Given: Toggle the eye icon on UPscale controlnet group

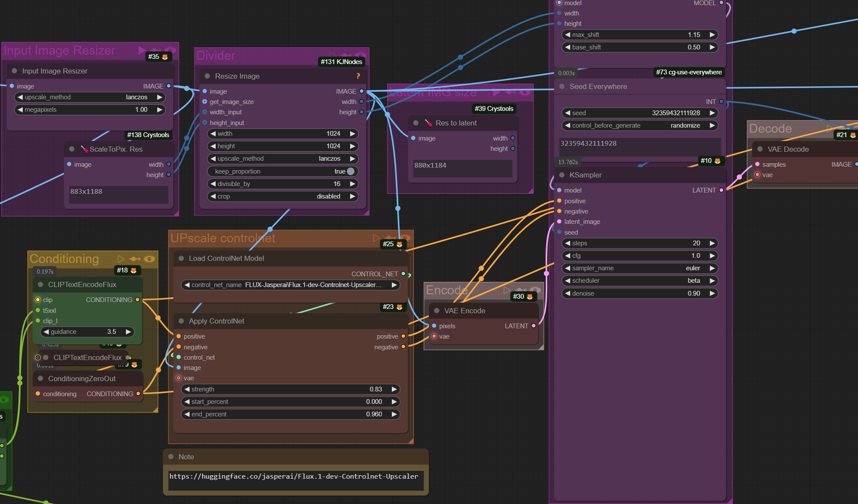Looking at the screenshot, I should tap(405, 238).
